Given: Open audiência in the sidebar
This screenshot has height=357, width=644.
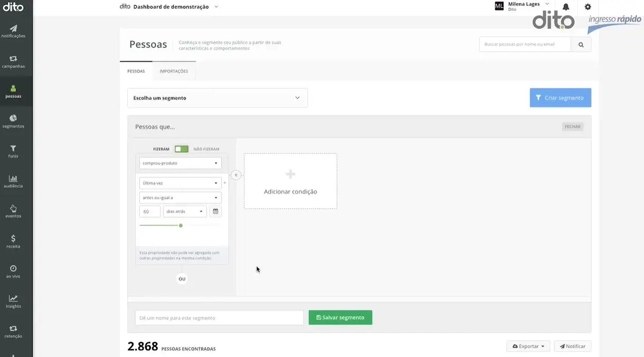Looking at the screenshot, I should tap(13, 181).
